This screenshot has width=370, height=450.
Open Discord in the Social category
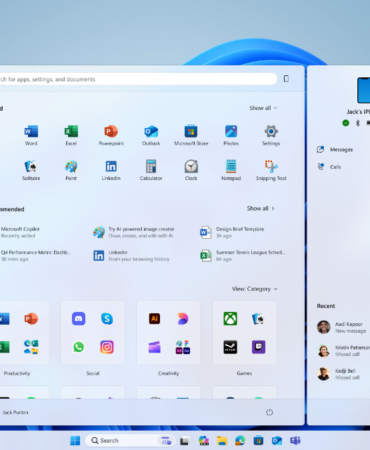[x=79, y=319]
